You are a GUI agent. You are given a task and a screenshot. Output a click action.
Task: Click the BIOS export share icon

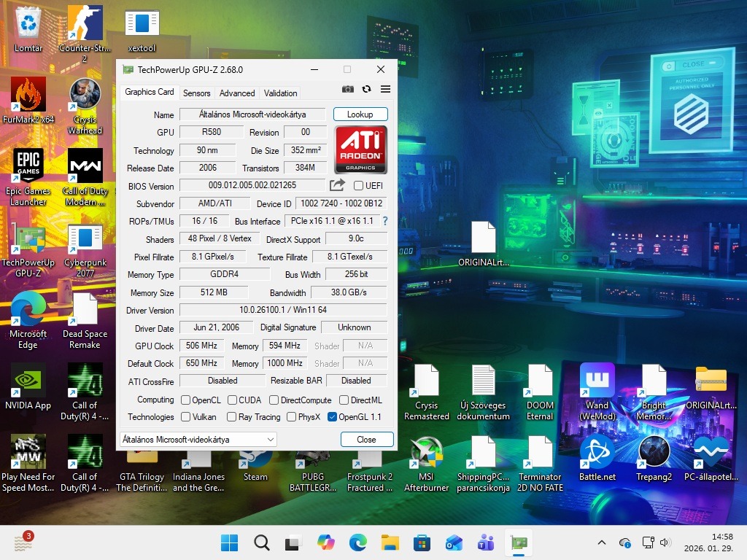(x=337, y=185)
